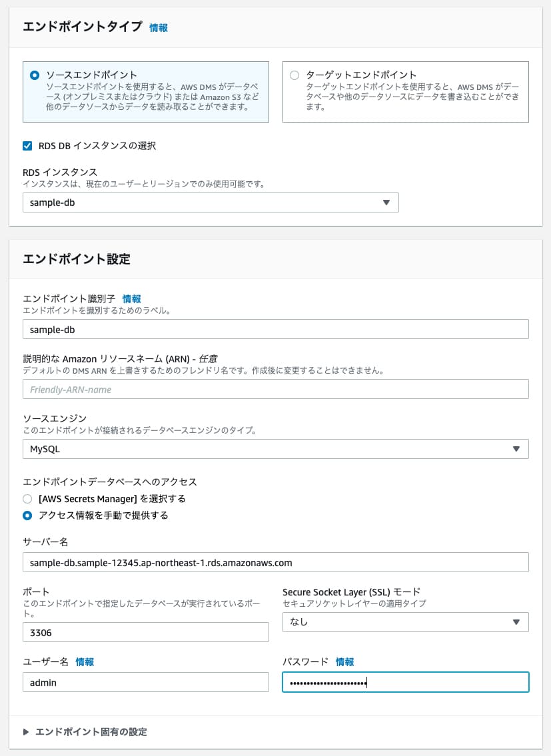Click the サーバー名 input field

275,562
